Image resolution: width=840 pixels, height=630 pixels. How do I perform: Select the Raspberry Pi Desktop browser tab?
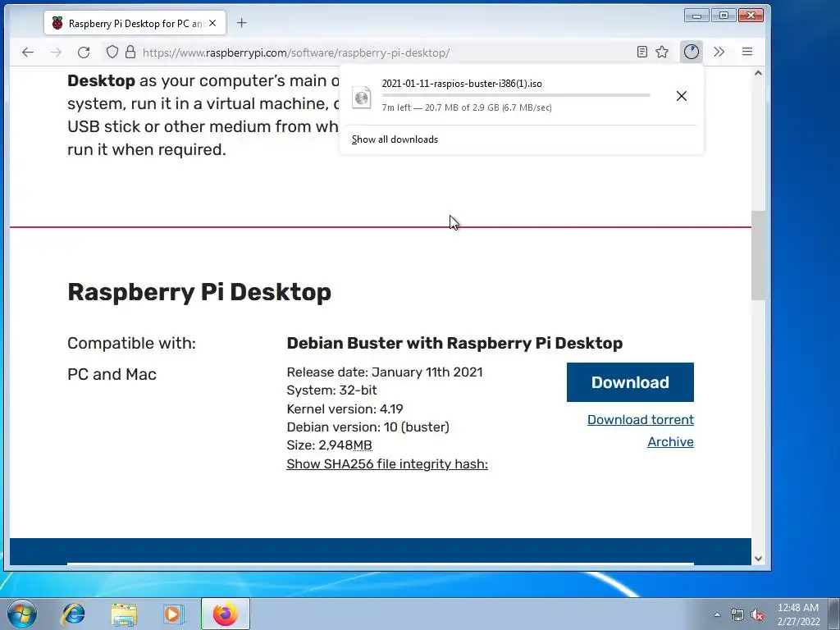(135, 23)
